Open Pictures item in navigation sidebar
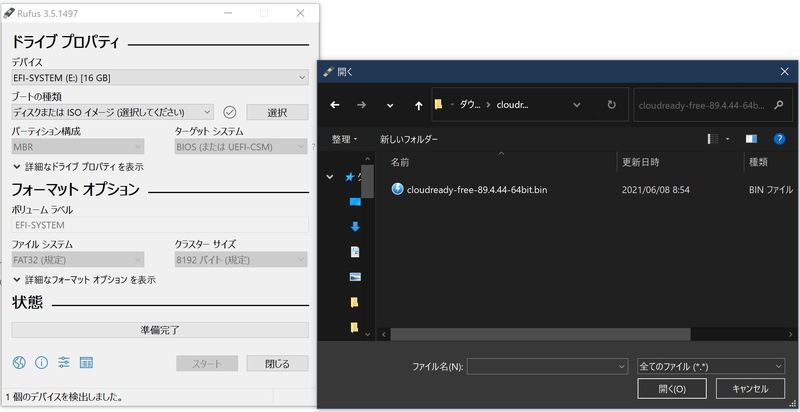This screenshot has width=800, height=412. [355, 277]
